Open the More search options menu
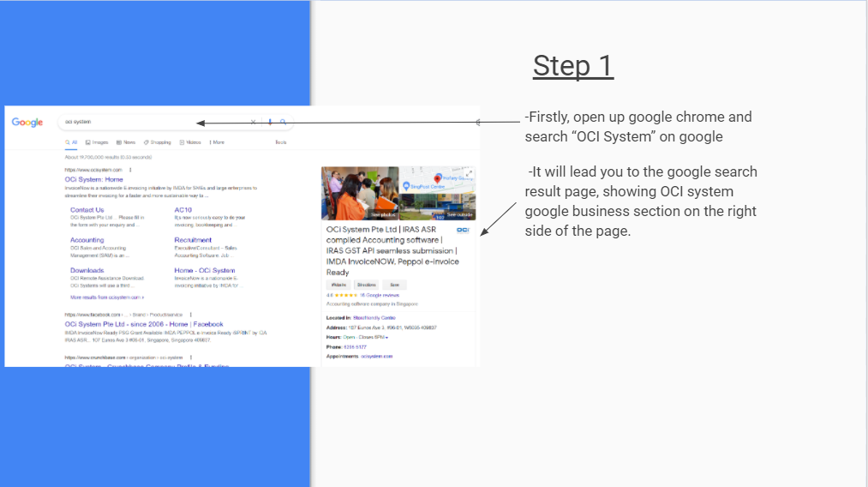The image size is (868, 487). [217, 142]
